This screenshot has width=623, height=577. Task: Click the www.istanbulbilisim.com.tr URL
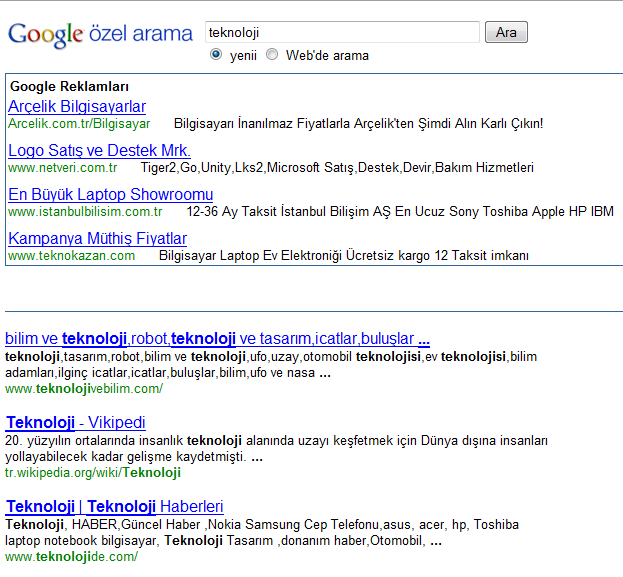point(85,212)
